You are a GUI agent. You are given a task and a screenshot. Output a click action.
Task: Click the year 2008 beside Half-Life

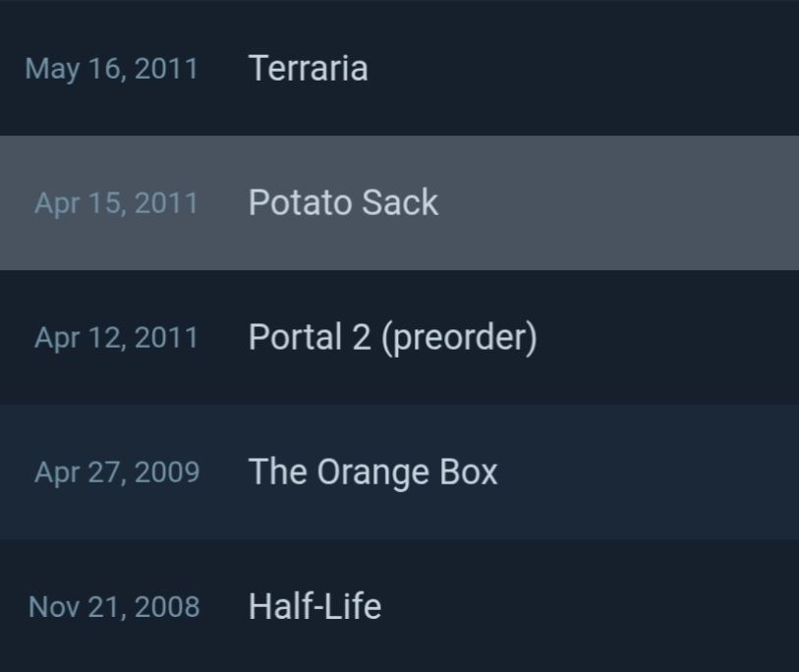(167, 607)
